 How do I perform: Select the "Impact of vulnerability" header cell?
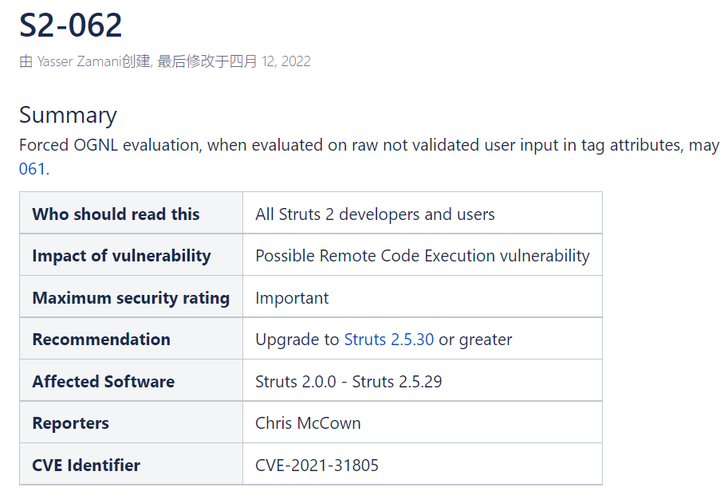[x=121, y=256]
